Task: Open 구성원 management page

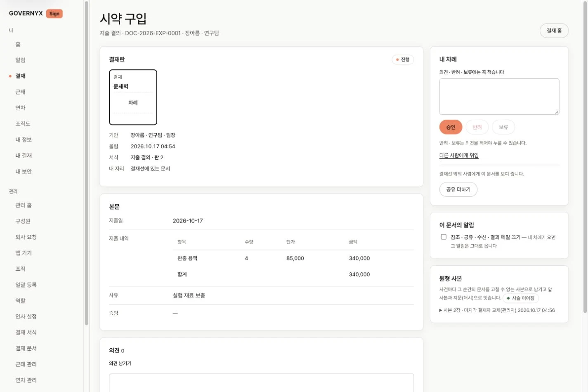Action: [23, 221]
